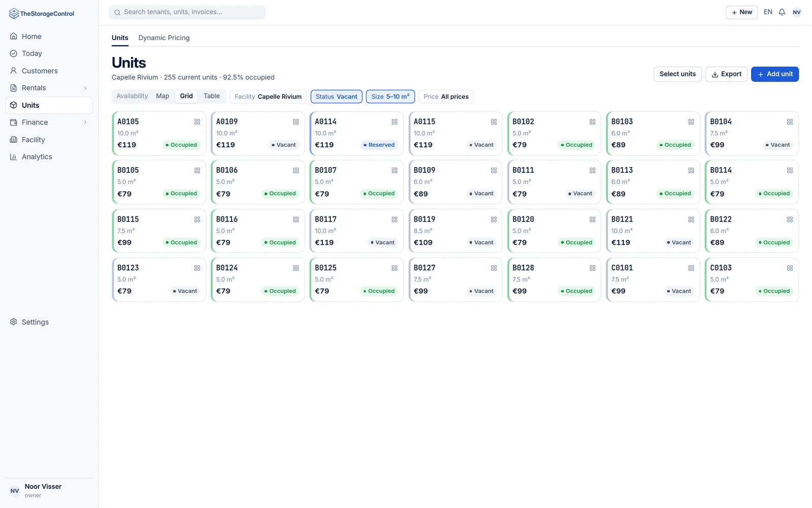Click the grid icon on unit A0114
Screen dimensions: 812x508
394,122
